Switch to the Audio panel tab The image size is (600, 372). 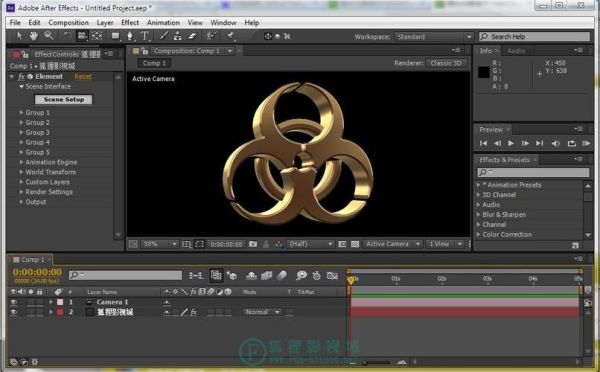[516, 51]
